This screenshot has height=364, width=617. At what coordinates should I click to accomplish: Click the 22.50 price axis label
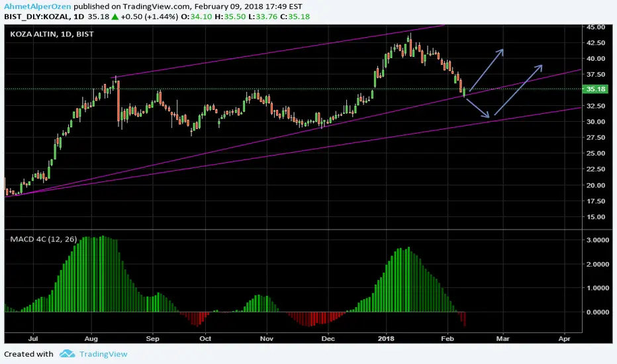click(x=596, y=169)
